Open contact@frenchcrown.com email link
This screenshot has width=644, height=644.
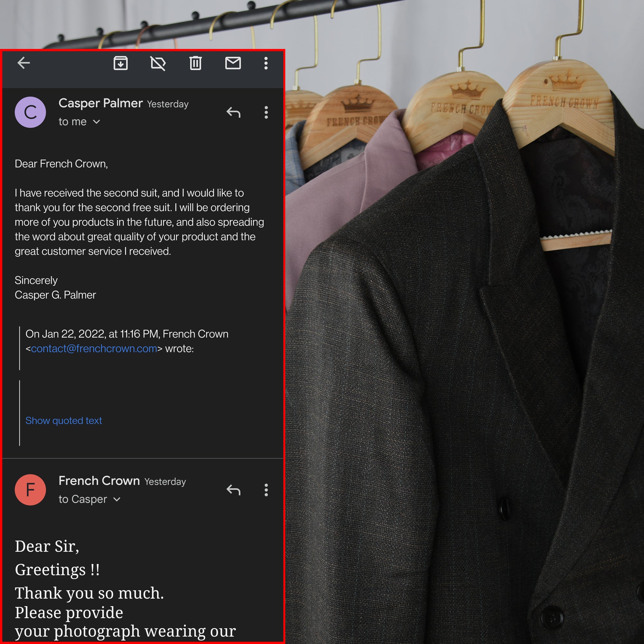click(94, 348)
